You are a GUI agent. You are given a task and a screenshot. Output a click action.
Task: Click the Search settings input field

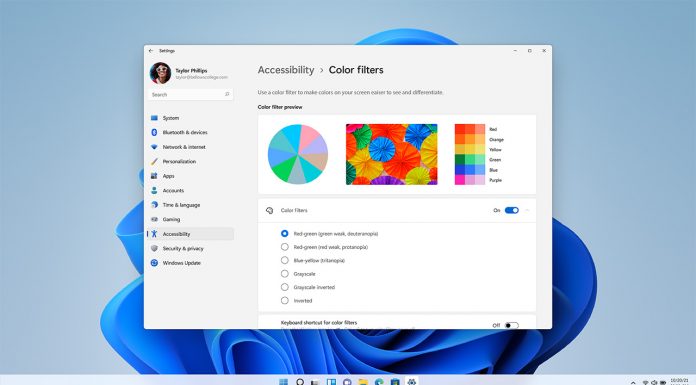191,95
